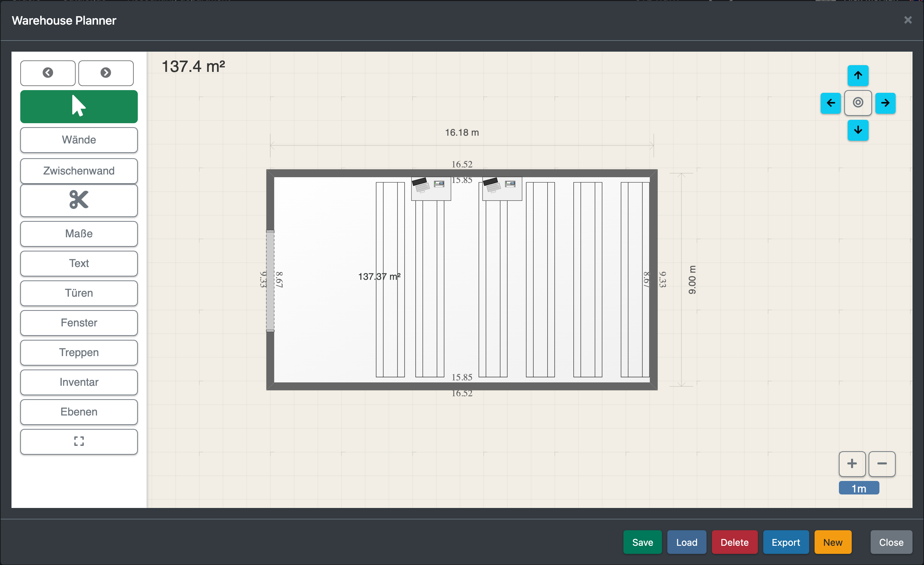924x565 pixels.
Task: Open the Ebenen layers panel
Action: pos(79,412)
